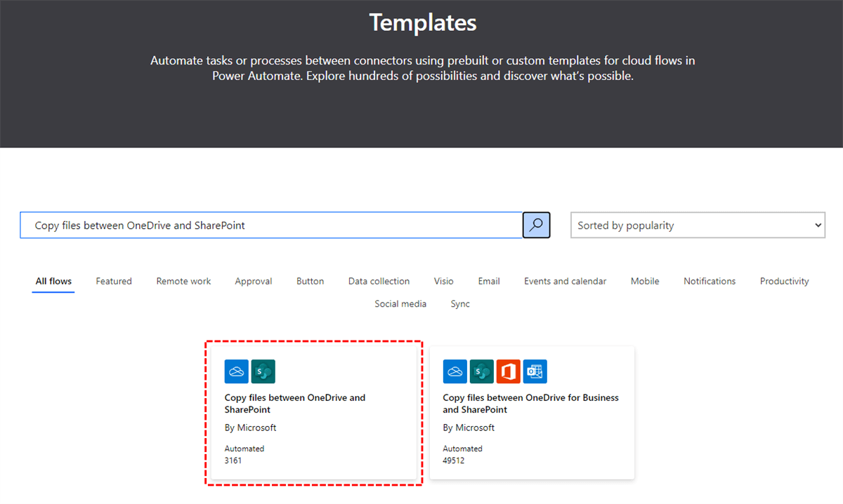The width and height of the screenshot is (843, 504).
Task: Click SharePoint icon on OneDrive for Business card
Action: pos(481,371)
